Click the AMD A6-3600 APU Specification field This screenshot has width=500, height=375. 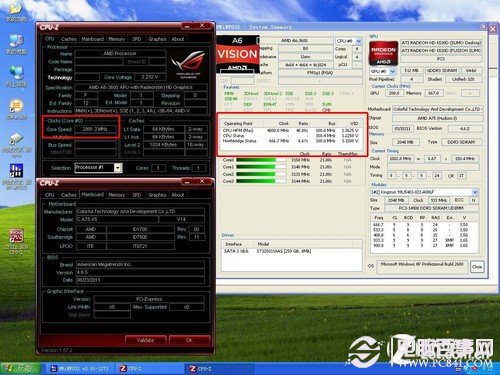point(141,87)
